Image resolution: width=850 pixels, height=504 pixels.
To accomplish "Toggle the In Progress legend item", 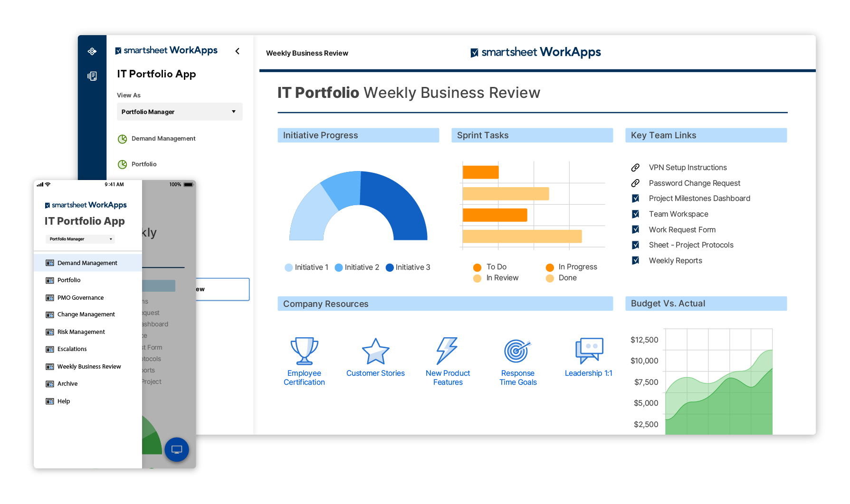I will (572, 267).
